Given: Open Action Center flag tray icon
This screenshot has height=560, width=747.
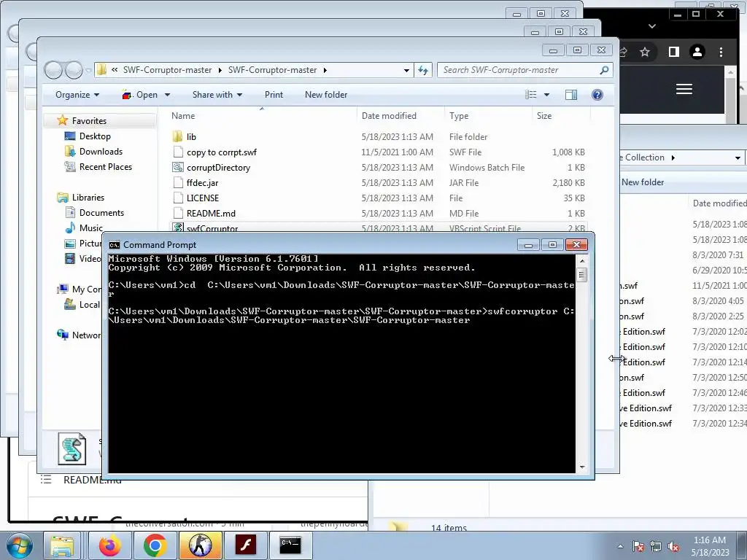Looking at the screenshot, I should (638, 547).
